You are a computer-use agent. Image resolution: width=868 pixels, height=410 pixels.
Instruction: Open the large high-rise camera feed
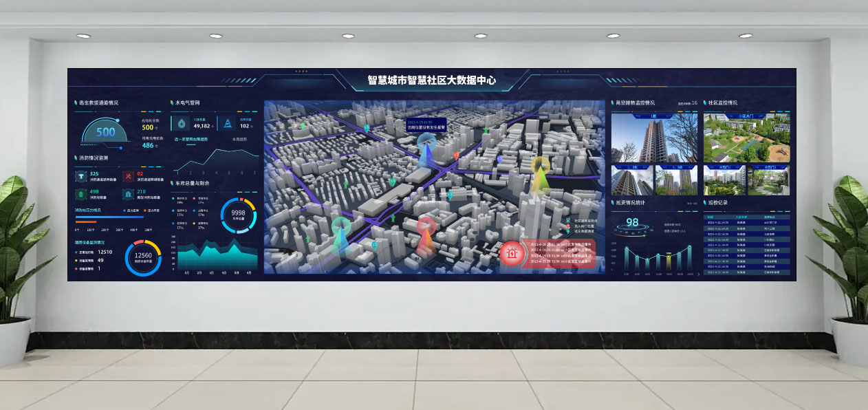[x=654, y=139]
